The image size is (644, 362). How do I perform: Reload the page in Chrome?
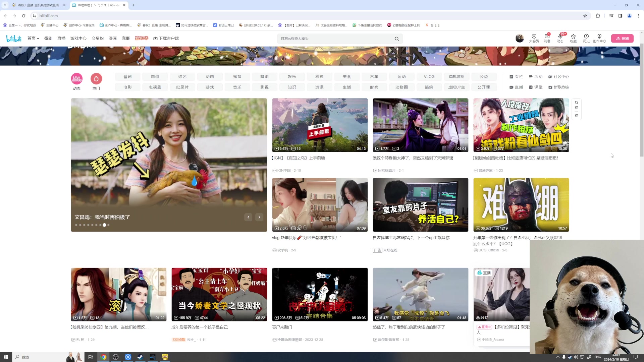click(x=23, y=16)
